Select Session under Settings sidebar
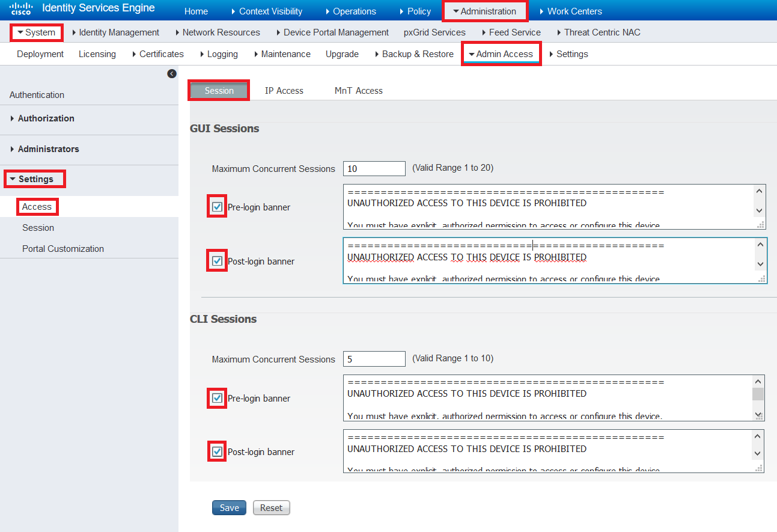777x532 pixels. click(38, 228)
